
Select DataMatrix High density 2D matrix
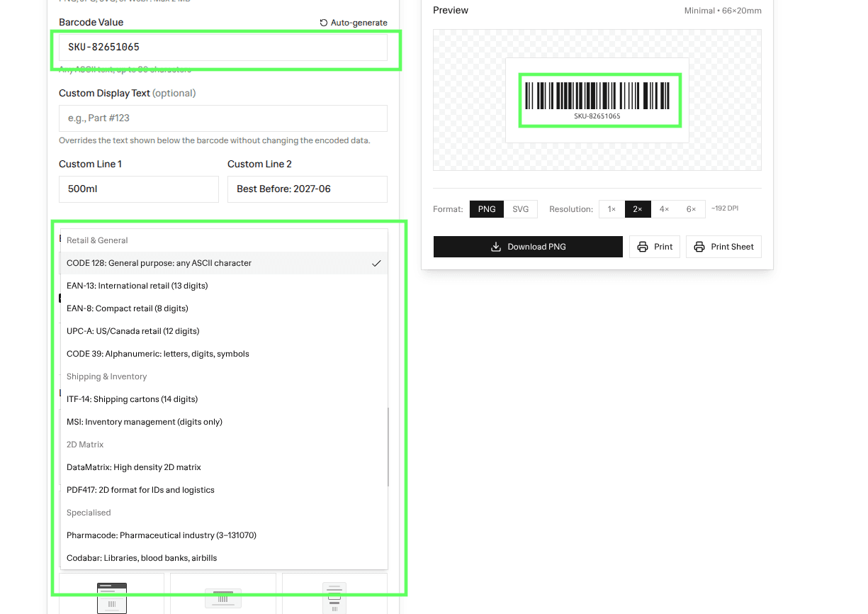click(224, 467)
